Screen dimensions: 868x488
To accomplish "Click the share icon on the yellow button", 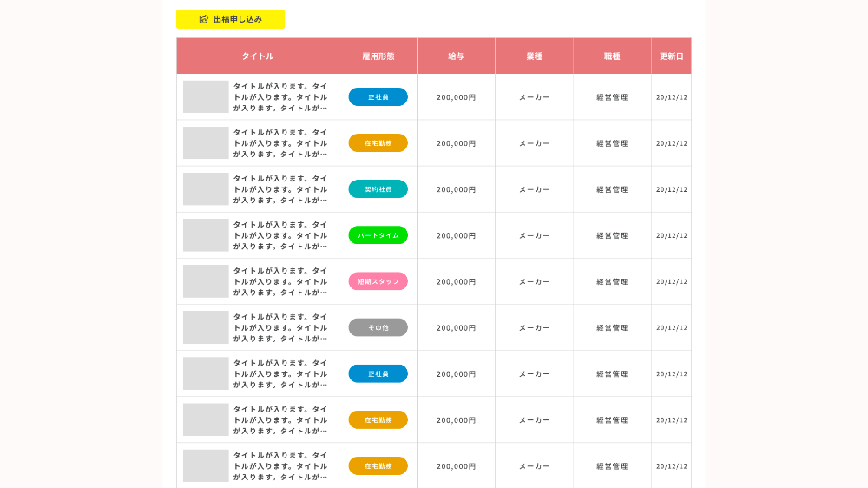I will (204, 19).
